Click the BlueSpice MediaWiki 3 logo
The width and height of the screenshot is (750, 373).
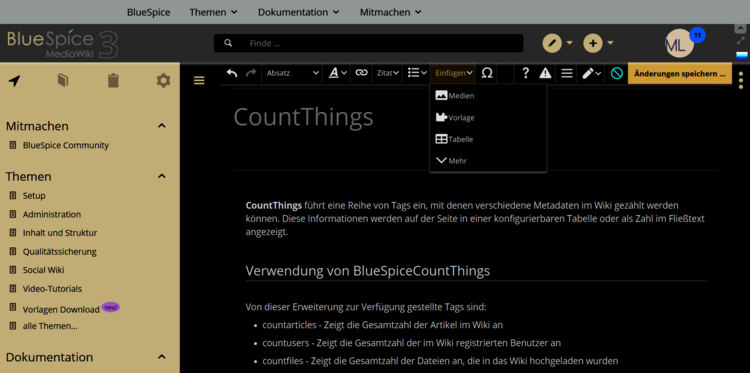[x=63, y=44]
